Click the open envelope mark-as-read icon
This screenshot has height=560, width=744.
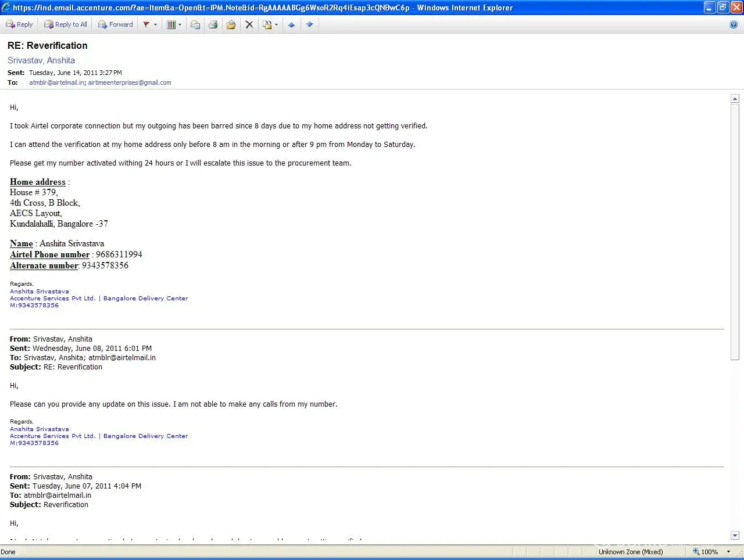click(231, 24)
